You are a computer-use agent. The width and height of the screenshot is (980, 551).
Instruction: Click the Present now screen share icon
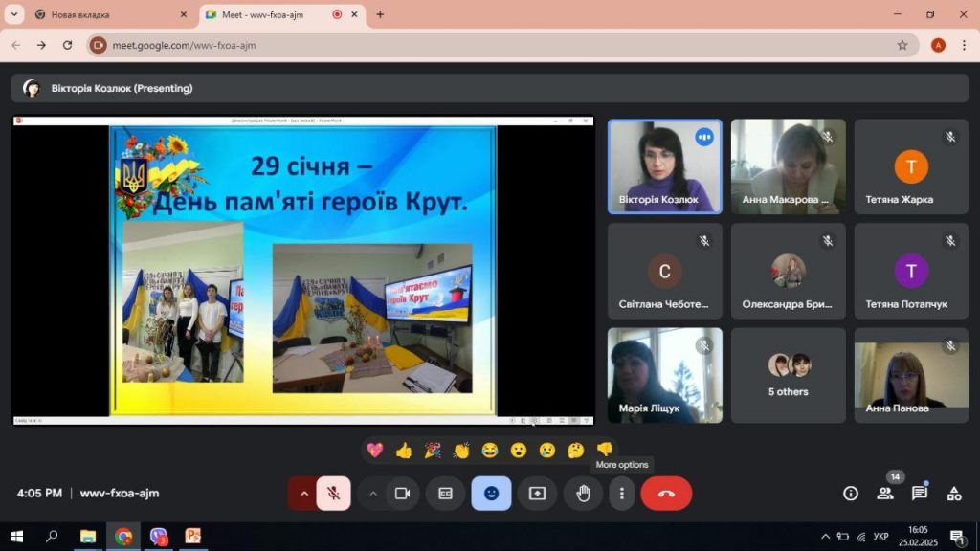(x=537, y=494)
